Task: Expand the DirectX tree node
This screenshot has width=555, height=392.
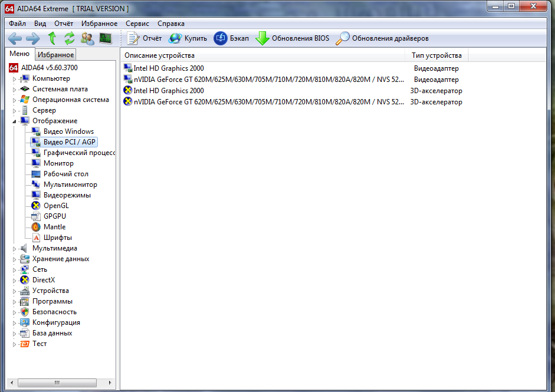Action: point(15,281)
